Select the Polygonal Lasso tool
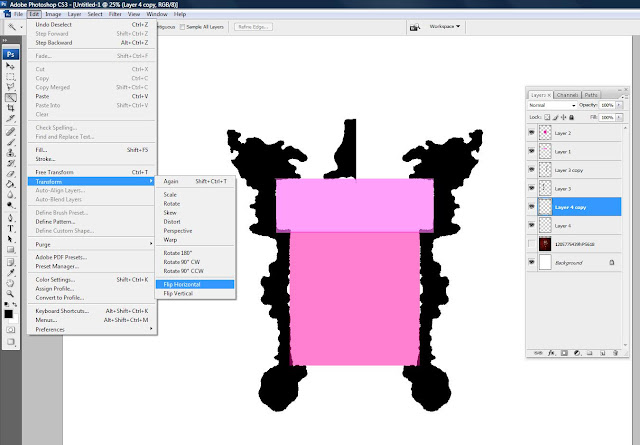Image resolution: width=640 pixels, height=445 pixels. pyautogui.click(x=11, y=87)
